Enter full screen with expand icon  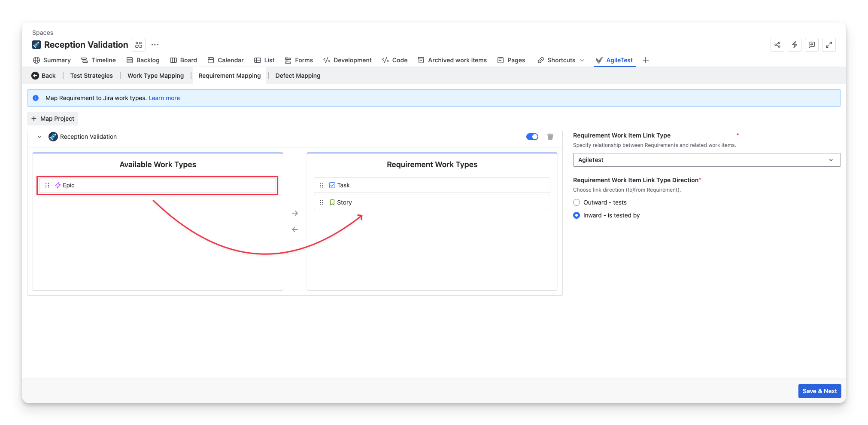tap(829, 45)
